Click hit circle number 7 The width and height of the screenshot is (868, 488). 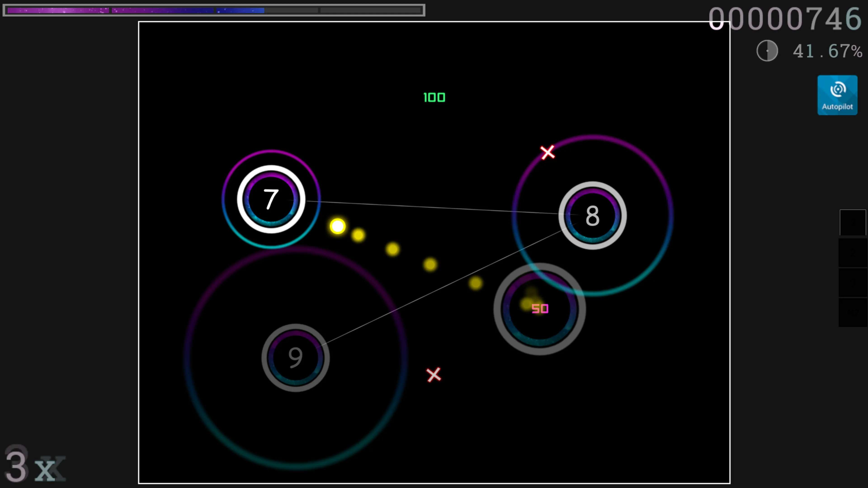pyautogui.click(x=271, y=199)
